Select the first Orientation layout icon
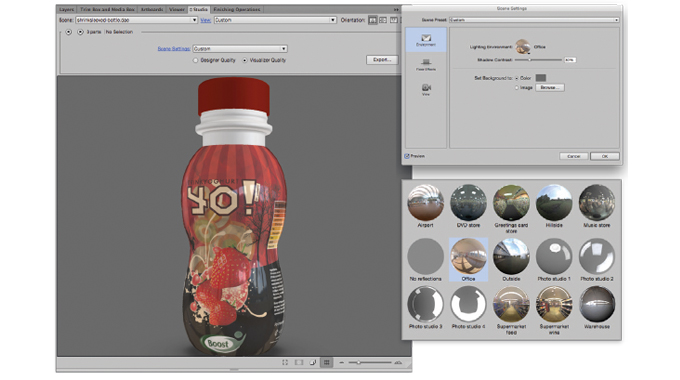680x380 pixels. pos(373,20)
